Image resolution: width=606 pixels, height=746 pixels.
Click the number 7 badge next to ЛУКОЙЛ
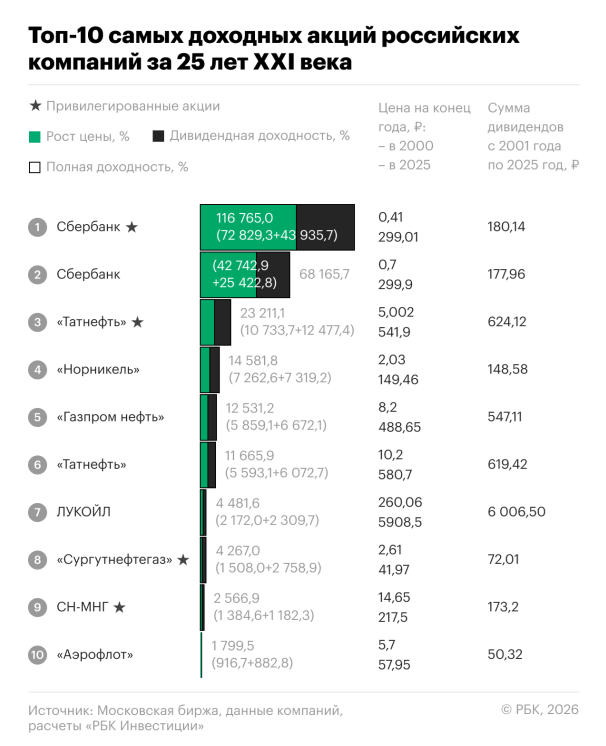37,512
